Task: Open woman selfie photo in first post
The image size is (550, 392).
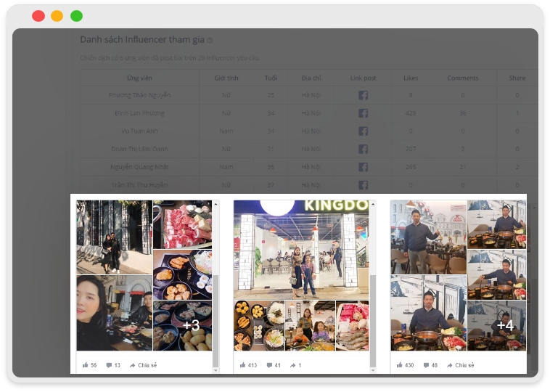Action: tap(115, 313)
